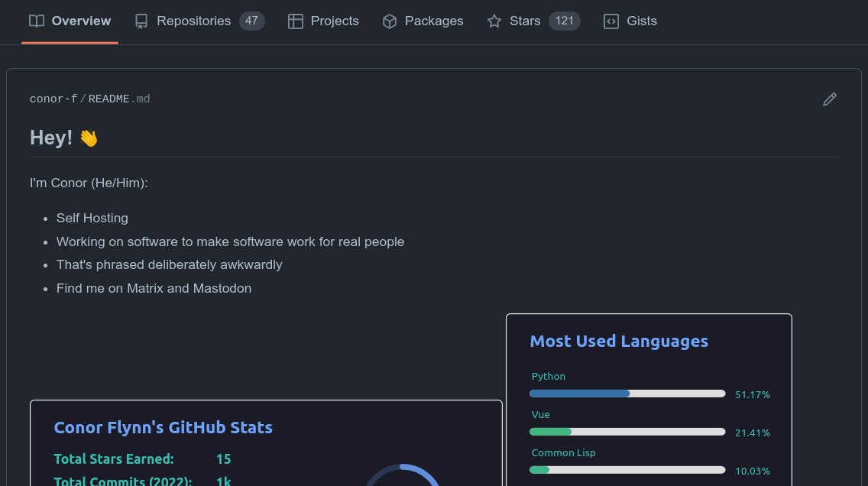Switch to the Gists tab

tap(630, 21)
